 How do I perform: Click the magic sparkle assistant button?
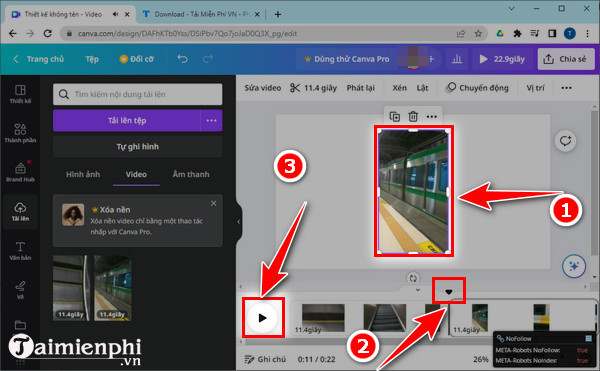[x=574, y=266]
